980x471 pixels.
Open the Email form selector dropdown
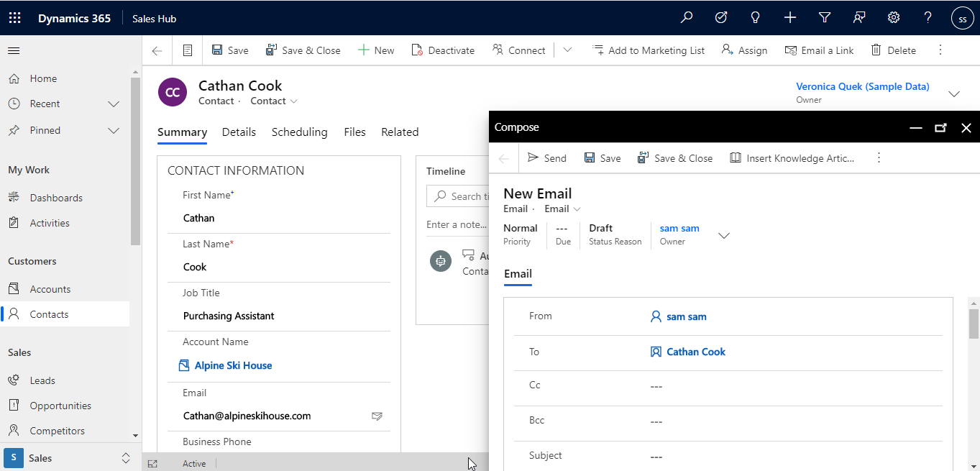click(x=562, y=209)
